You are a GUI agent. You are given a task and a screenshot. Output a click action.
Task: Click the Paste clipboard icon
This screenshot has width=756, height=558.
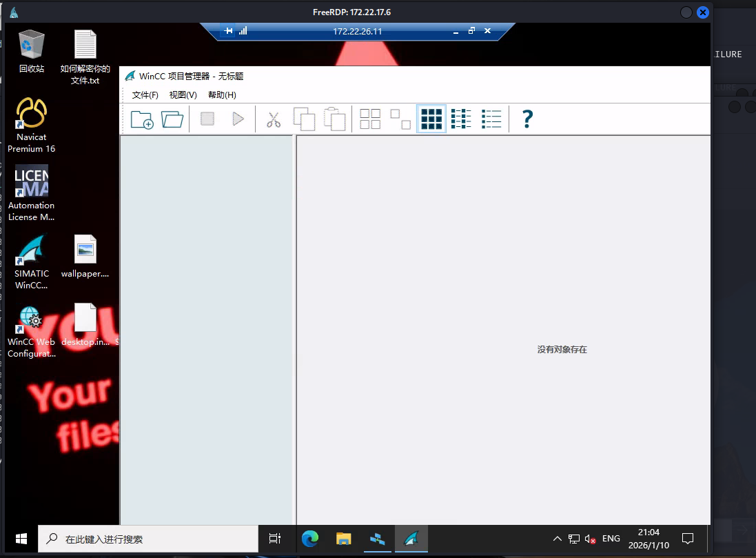(334, 119)
